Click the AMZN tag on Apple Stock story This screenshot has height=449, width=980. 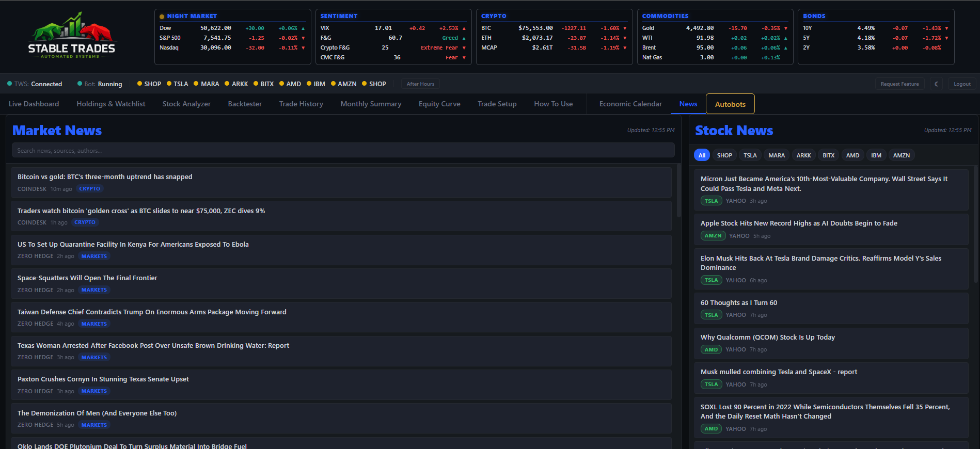(713, 236)
